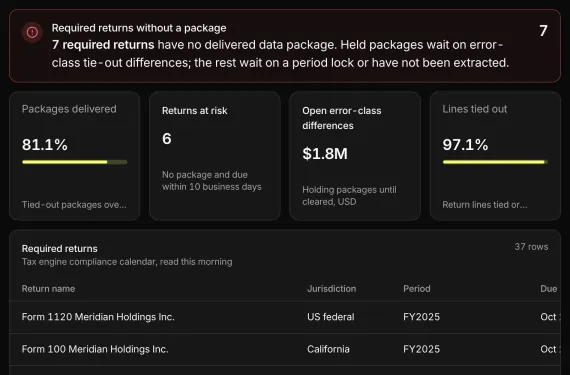Click the FY2025 period in the Form 100 row
The image size is (570, 375).
coord(421,349)
